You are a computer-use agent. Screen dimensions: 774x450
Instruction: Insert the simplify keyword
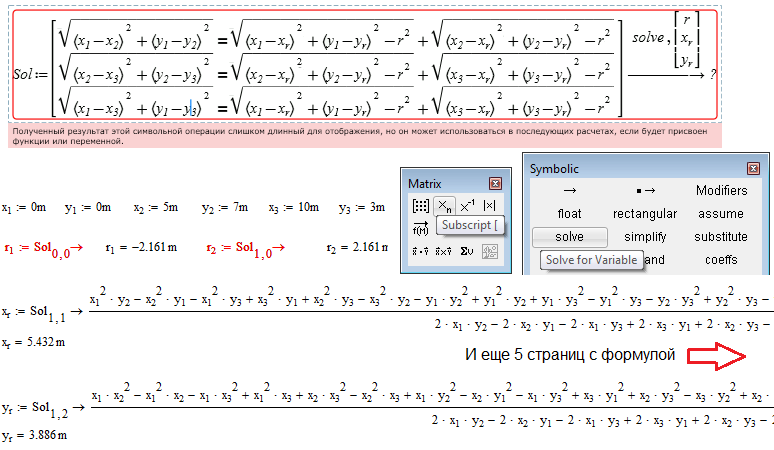[x=645, y=237]
